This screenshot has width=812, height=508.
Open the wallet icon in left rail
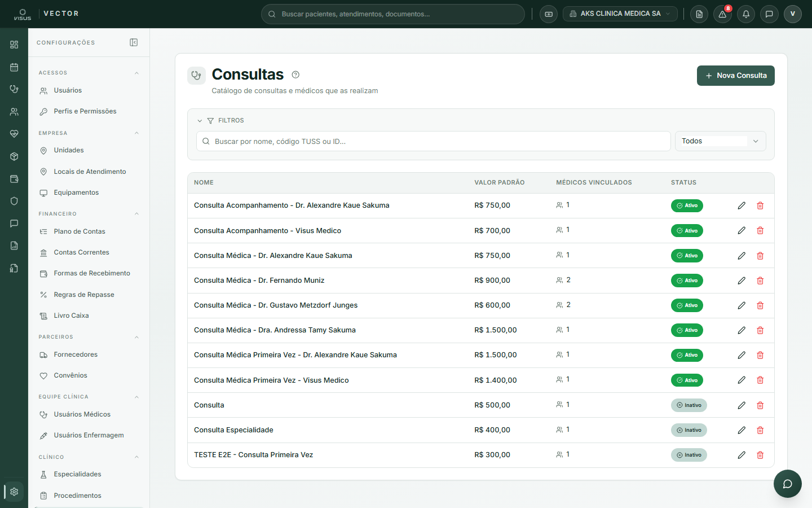click(x=14, y=179)
